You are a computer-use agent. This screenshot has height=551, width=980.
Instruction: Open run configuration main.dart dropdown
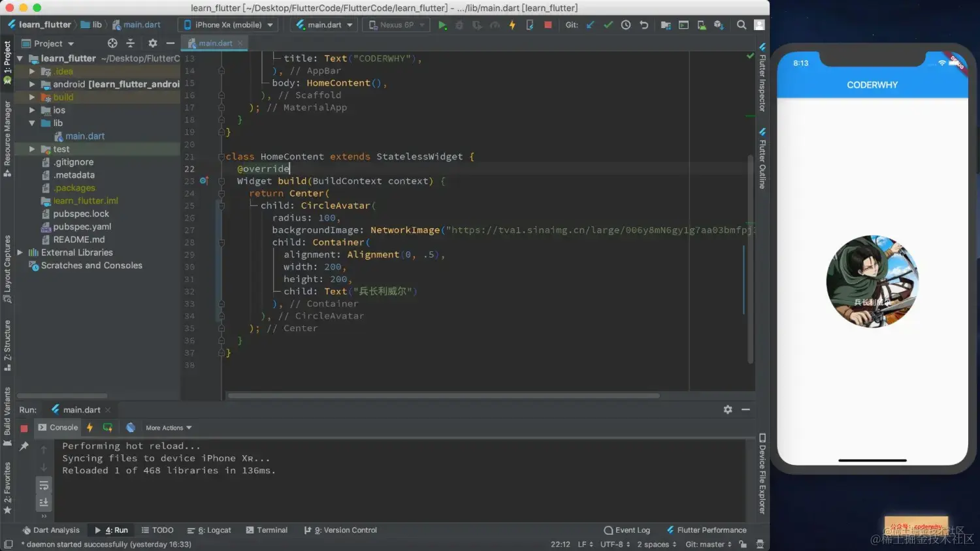[325, 25]
